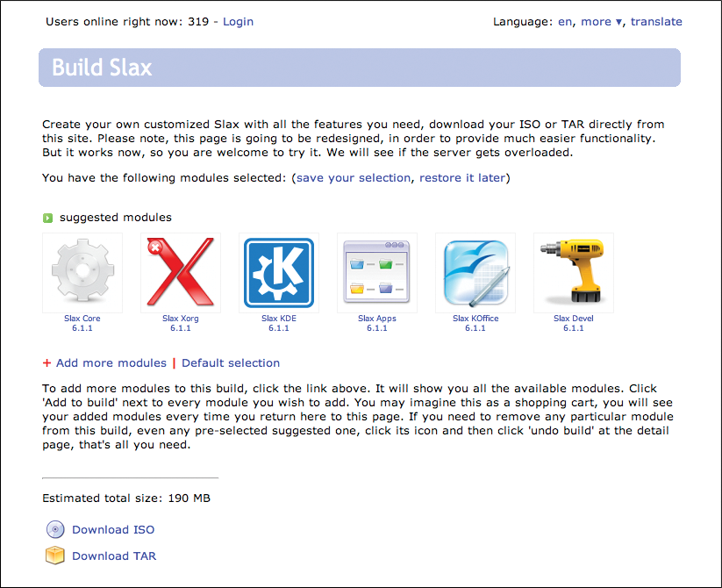Open the 'Add more modules' link
The height and width of the screenshot is (588, 722).
[111, 362]
